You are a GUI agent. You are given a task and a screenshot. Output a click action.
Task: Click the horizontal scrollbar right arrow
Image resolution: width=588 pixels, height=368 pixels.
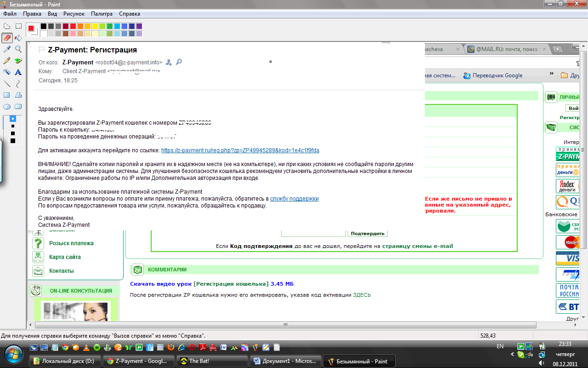(576, 324)
